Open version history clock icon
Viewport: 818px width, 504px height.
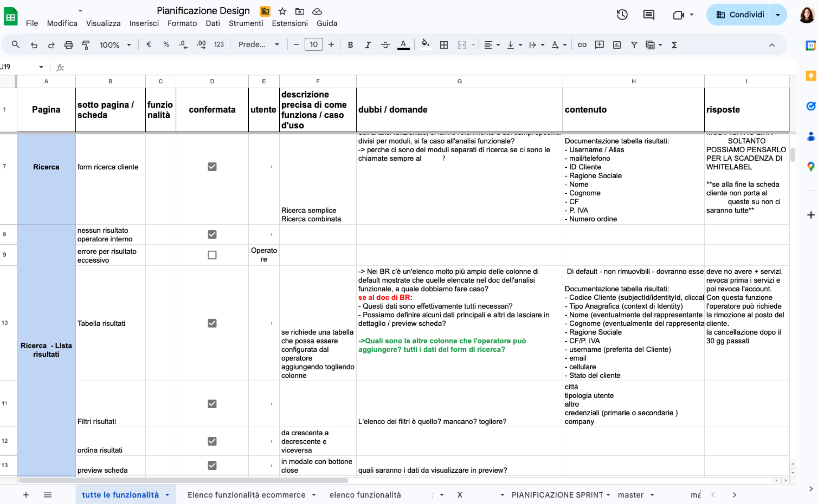tap(622, 15)
